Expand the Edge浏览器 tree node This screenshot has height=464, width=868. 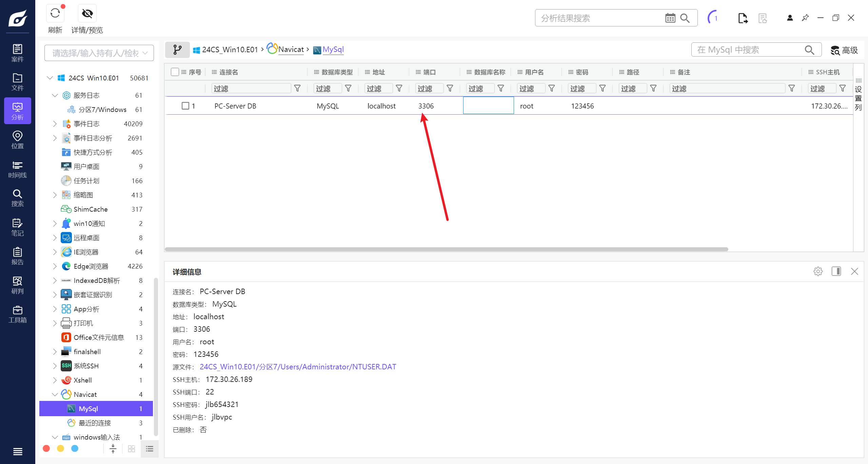tap(55, 266)
